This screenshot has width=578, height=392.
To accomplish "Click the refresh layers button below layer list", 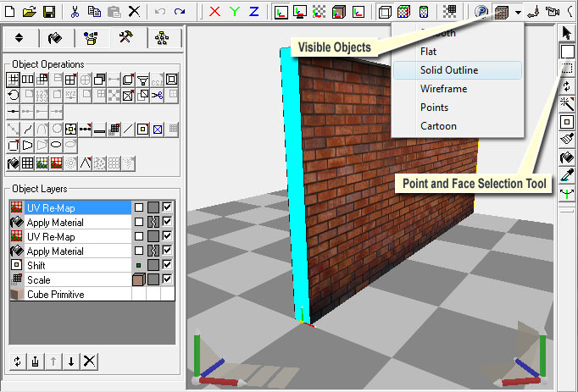I will point(17,362).
